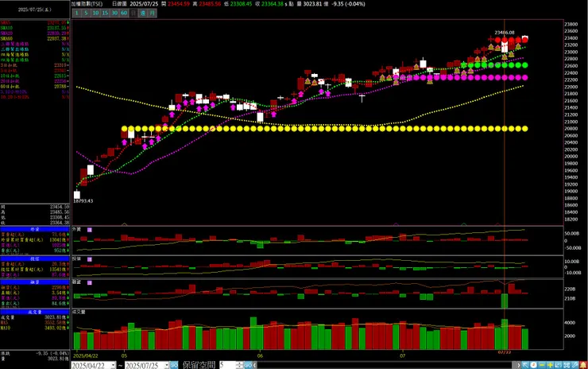Select the arrow cursor tool icon
The height and width of the screenshot is (369, 588).
tap(525, 365)
